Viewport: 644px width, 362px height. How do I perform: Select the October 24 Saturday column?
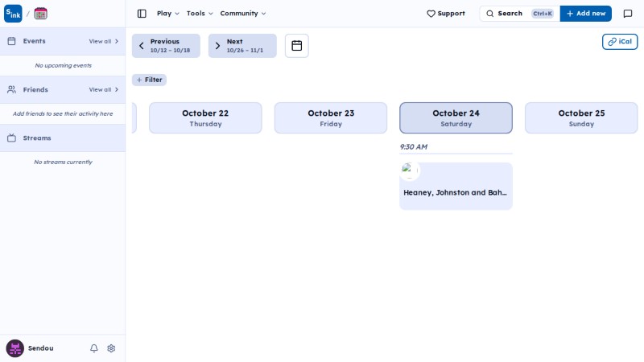[x=456, y=117]
